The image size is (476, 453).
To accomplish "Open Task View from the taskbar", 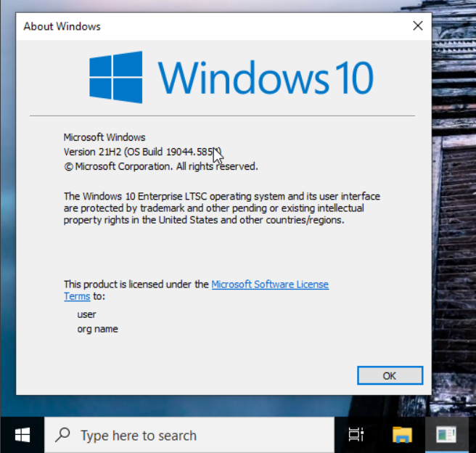I will pos(356,435).
